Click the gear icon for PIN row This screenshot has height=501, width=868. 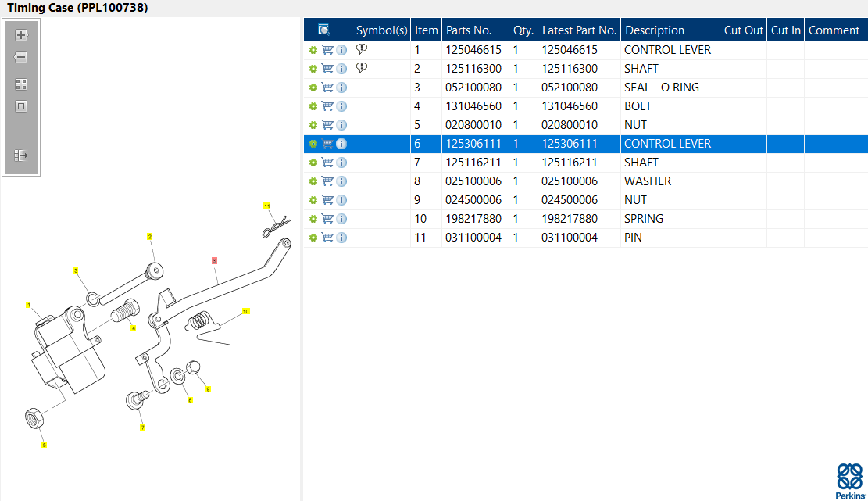coord(313,238)
